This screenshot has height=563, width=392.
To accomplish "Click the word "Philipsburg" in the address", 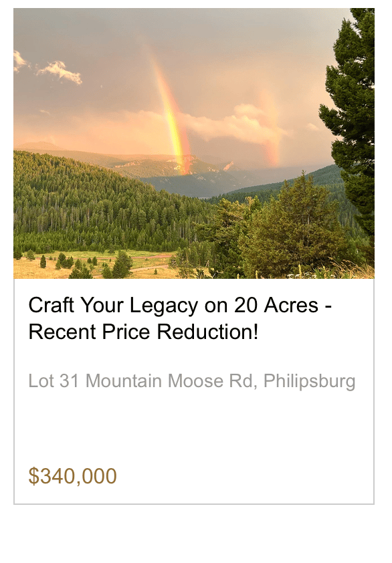I will pos(309,381).
